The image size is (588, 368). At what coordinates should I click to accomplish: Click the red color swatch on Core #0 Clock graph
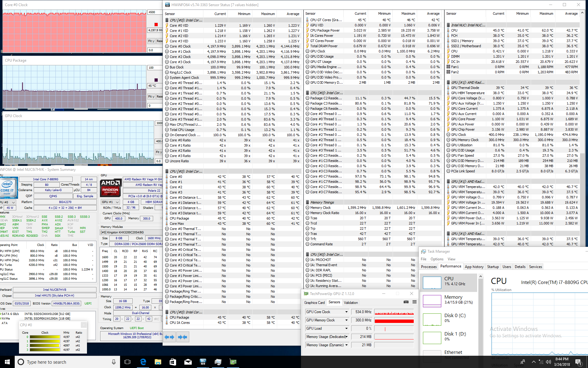coord(156,25)
